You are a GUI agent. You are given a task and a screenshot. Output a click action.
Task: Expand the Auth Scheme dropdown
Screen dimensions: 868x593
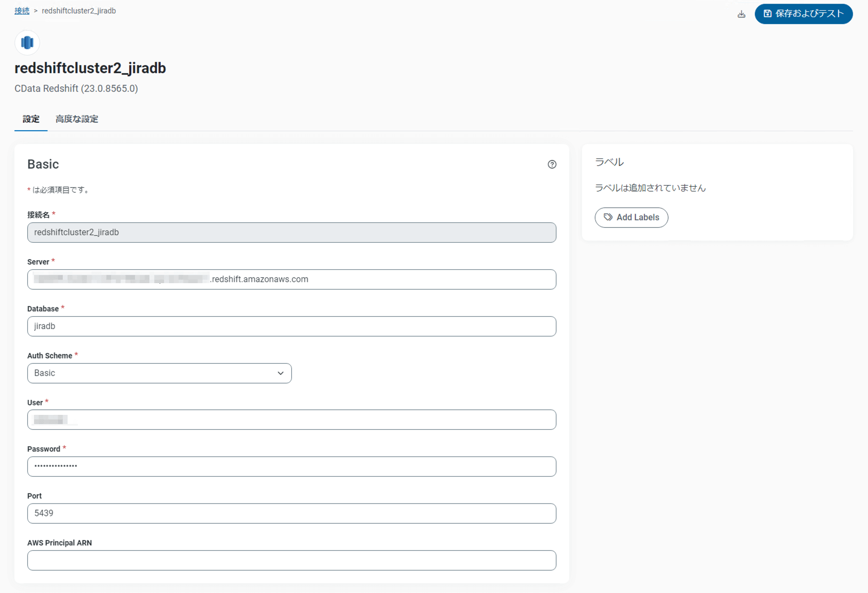coord(159,373)
